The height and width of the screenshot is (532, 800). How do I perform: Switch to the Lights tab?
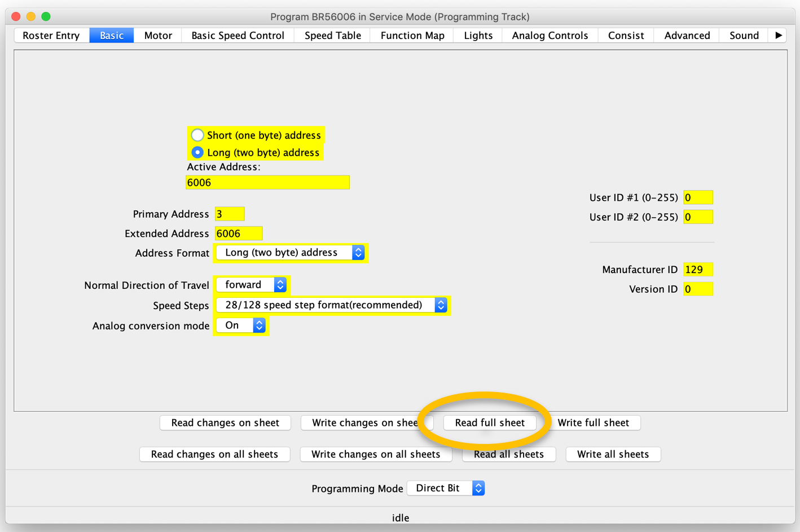pos(478,35)
